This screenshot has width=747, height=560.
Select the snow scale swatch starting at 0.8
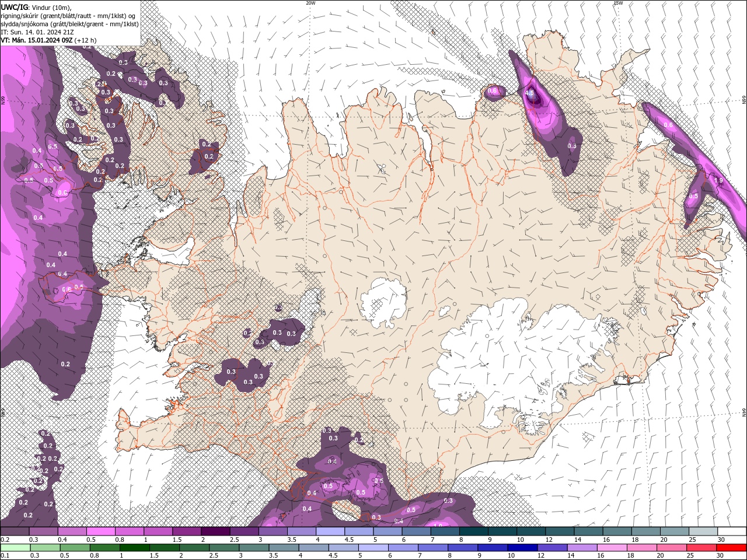(x=130, y=531)
